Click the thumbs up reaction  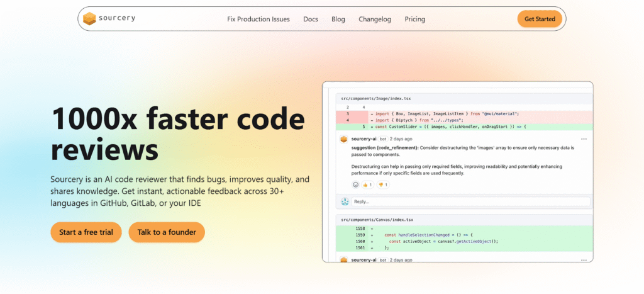click(367, 184)
